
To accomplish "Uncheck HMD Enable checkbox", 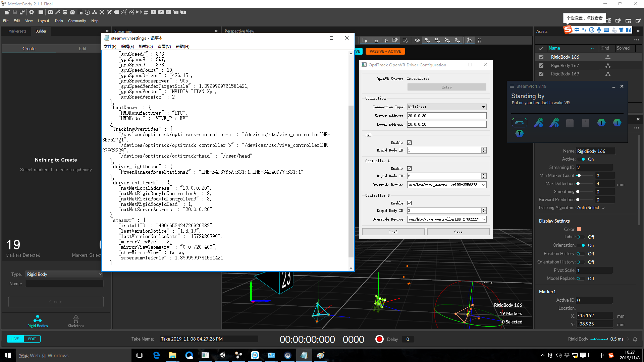I will pyautogui.click(x=409, y=143).
